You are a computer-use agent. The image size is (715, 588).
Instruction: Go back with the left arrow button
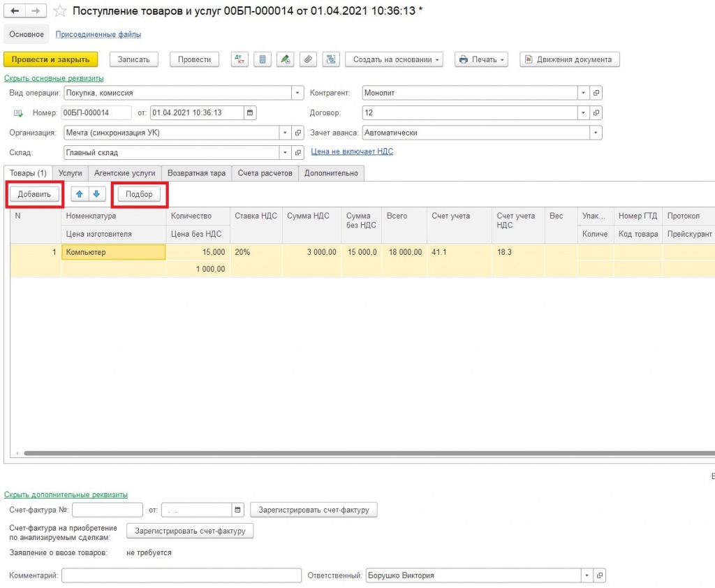(x=15, y=10)
